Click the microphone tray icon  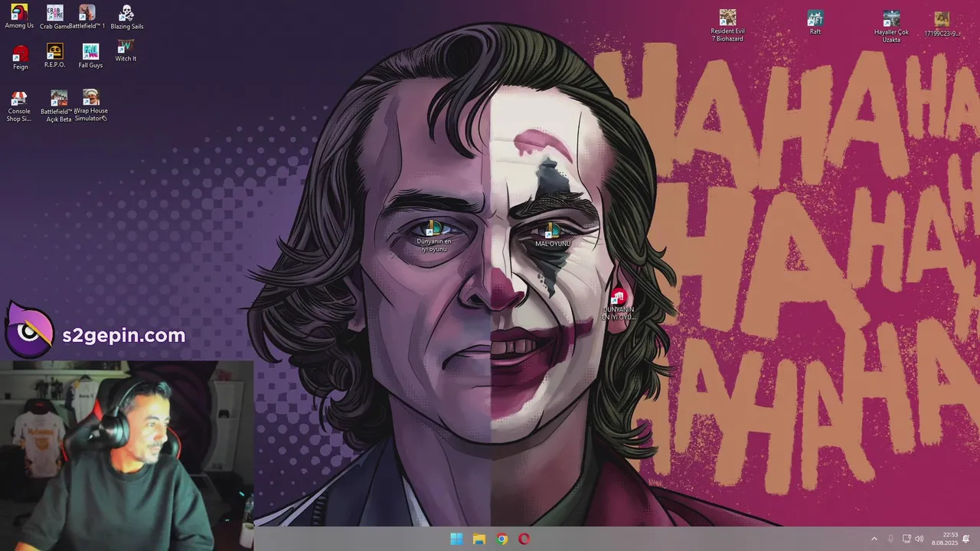(x=890, y=539)
